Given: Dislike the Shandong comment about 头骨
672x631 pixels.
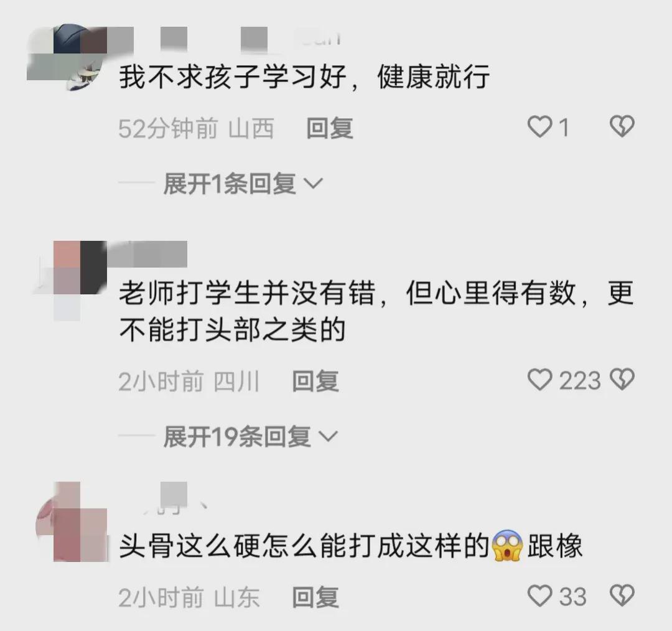Looking at the screenshot, I should pyautogui.click(x=622, y=596).
